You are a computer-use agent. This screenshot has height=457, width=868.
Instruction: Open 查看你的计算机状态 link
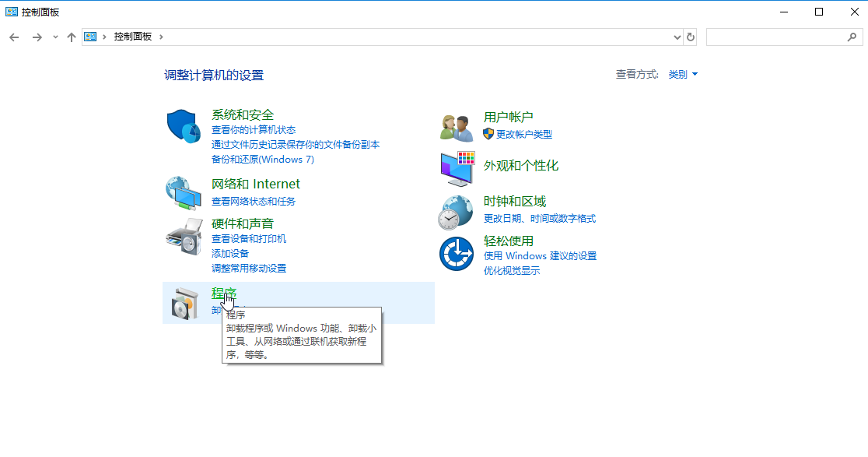click(254, 129)
